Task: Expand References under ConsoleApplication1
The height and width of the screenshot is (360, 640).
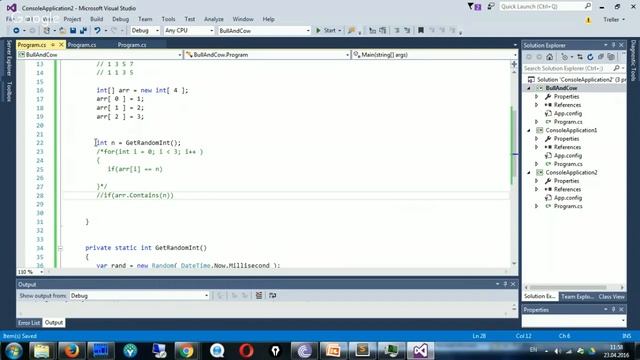Action: (537, 147)
